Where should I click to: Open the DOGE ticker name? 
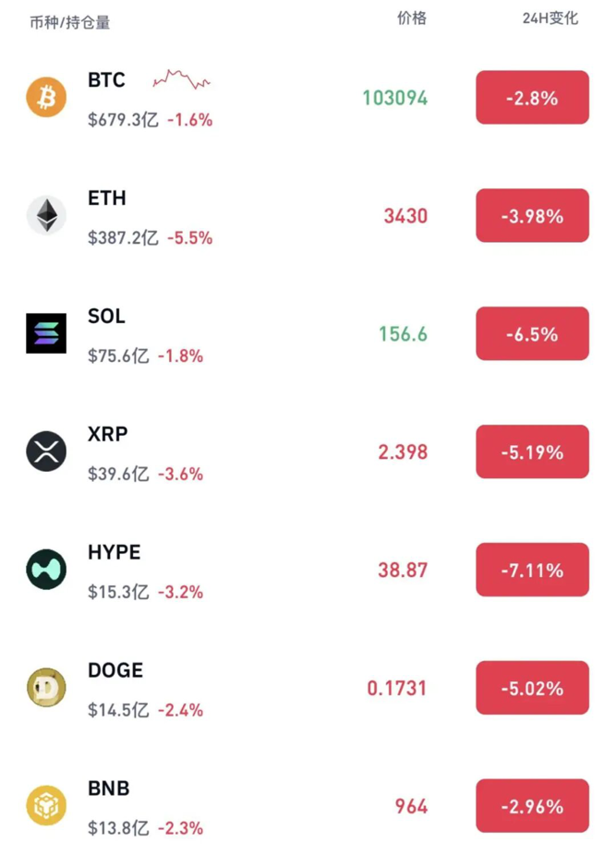click(115, 671)
